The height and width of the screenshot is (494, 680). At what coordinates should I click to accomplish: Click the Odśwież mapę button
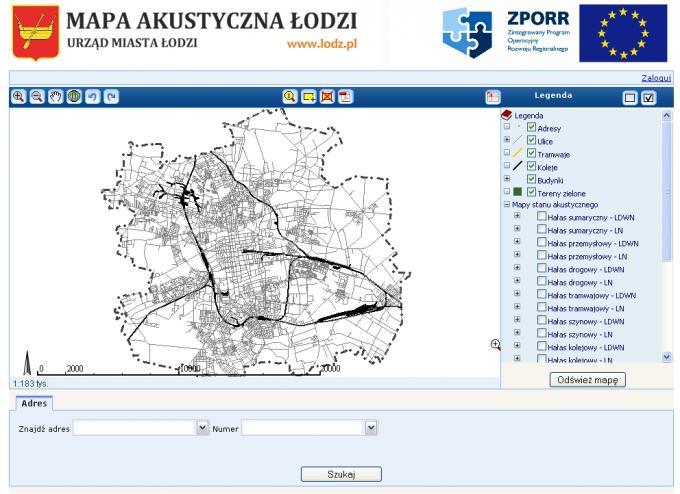tap(588, 380)
